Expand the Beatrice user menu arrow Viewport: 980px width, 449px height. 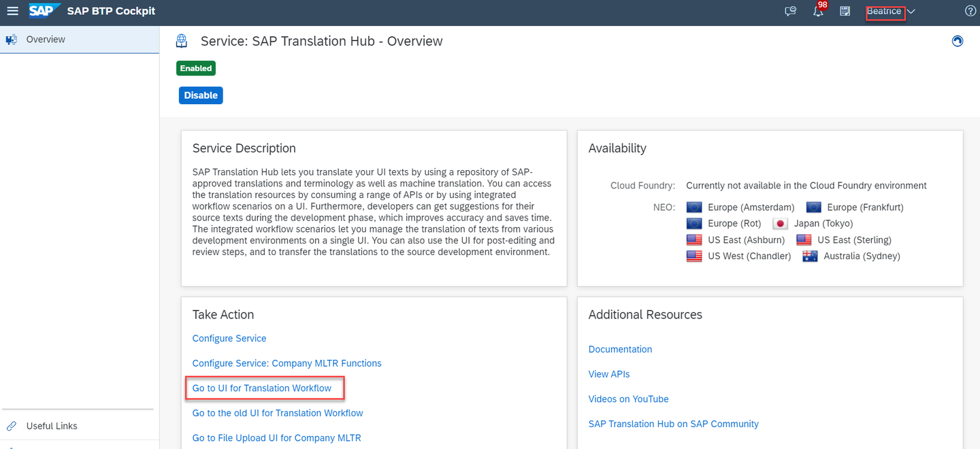(x=911, y=12)
